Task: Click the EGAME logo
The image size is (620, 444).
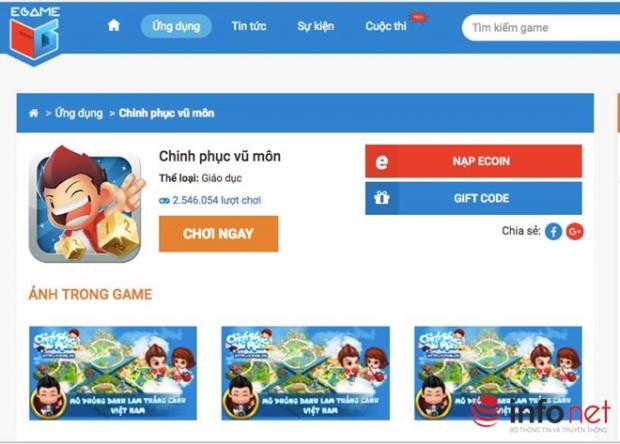Action: 34,34
